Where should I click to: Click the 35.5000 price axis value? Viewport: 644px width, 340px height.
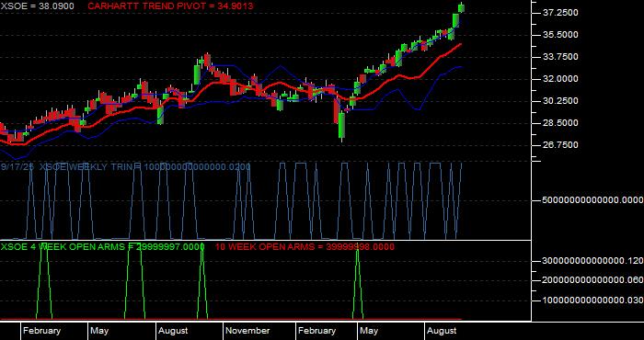[560, 35]
